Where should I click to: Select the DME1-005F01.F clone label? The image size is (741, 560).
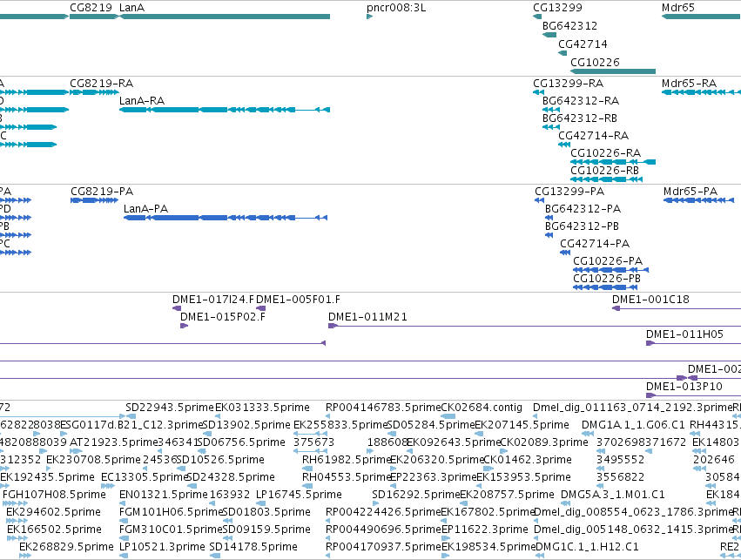click(298, 300)
